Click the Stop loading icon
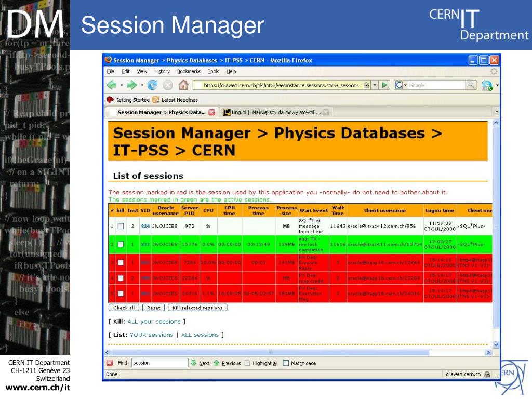 168,85
